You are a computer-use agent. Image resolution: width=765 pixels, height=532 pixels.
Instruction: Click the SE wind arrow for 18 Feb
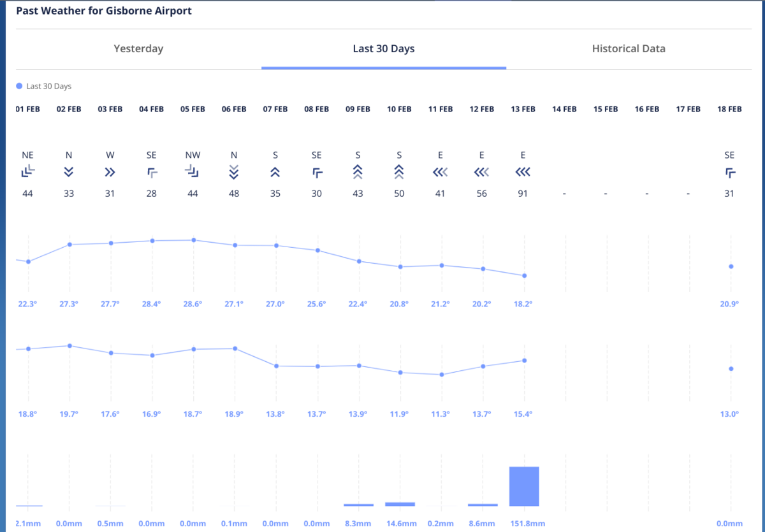(x=730, y=172)
